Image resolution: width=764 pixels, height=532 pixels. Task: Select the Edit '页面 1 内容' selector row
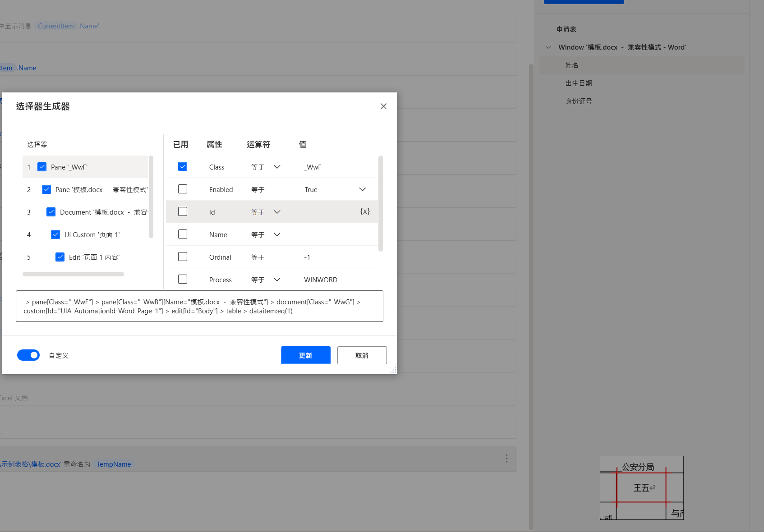[94, 257]
